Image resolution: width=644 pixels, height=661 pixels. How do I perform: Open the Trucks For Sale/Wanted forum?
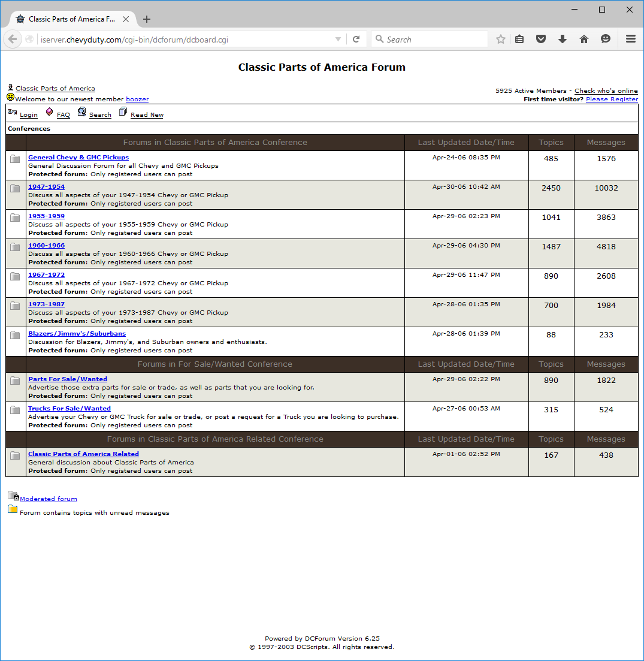click(x=69, y=408)
